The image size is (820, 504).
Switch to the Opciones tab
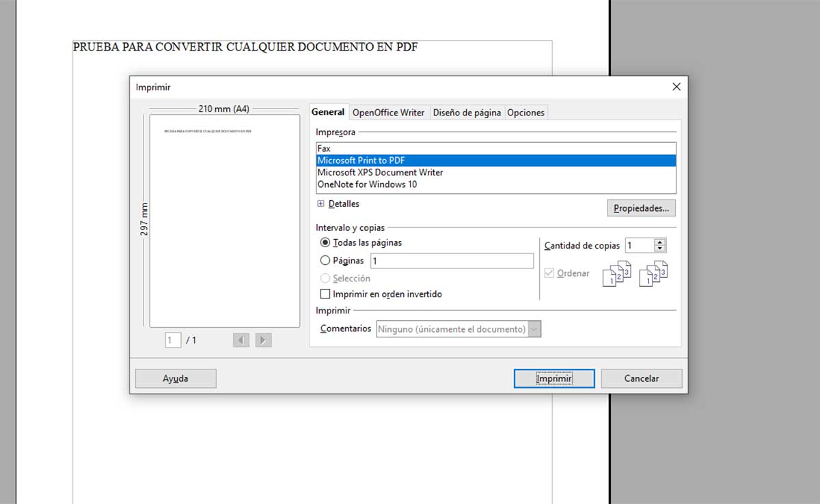coord(525,112)
